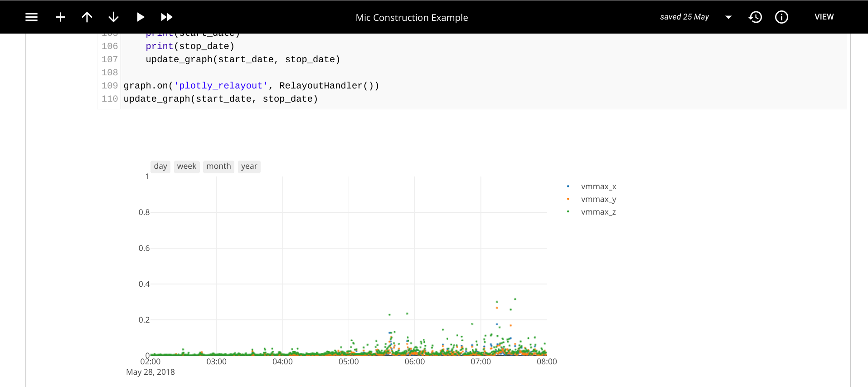This screenshot has width=868, height=387.
Task: Click the 08:00 x-axis tick label
Action: coord(547,362)
